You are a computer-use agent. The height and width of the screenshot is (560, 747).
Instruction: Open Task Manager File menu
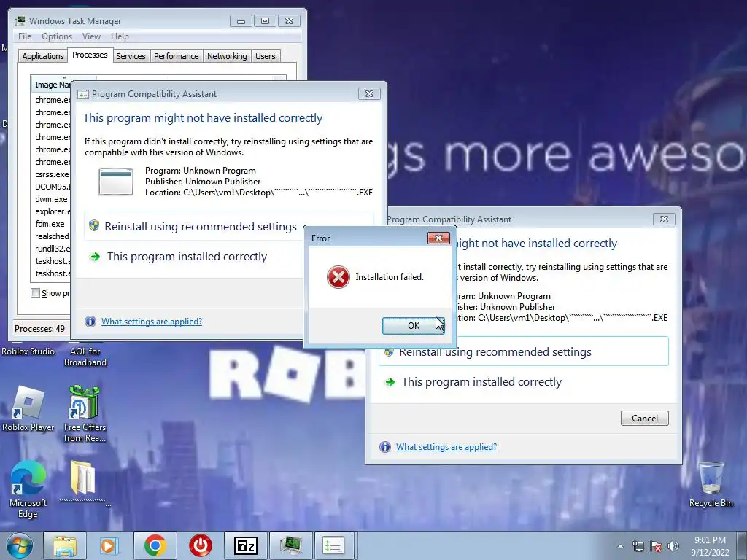tap(25, 36)
